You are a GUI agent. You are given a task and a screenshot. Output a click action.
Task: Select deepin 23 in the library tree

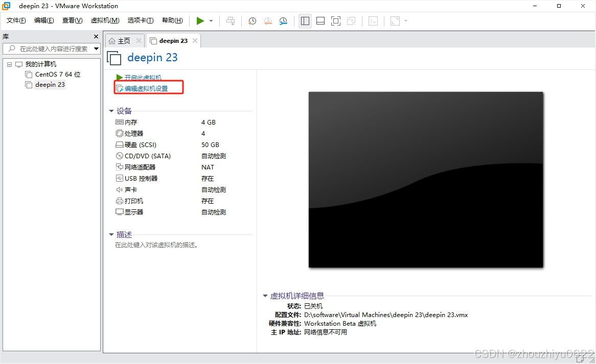click(50, 85)
